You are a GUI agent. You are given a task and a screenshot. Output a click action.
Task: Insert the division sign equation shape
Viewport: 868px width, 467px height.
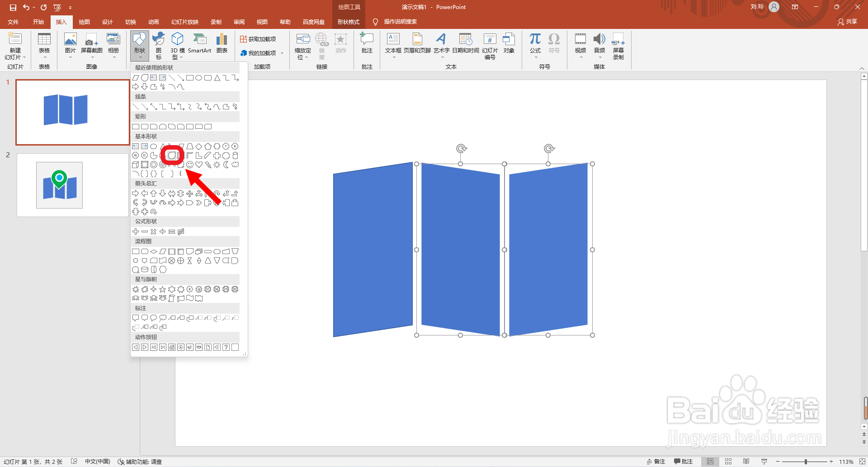(x=163, y=231)
